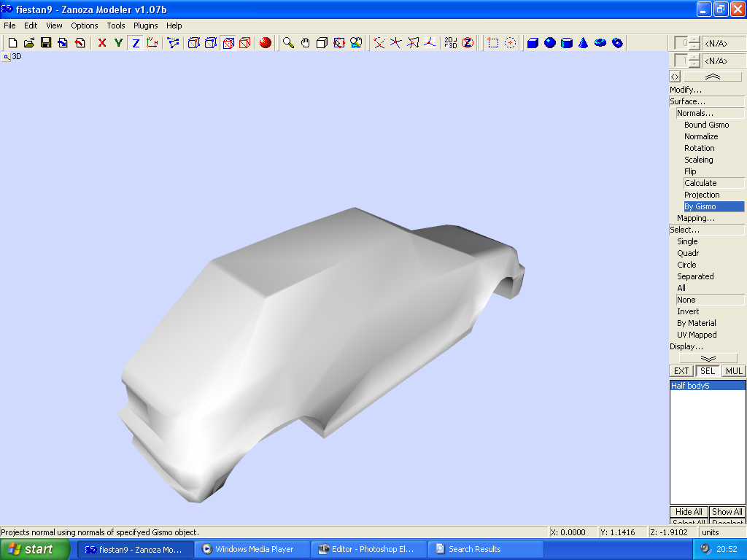This screenshot has height=560, width=747.
Task: Create a cylinder primitive
Action: coord(567,43)
